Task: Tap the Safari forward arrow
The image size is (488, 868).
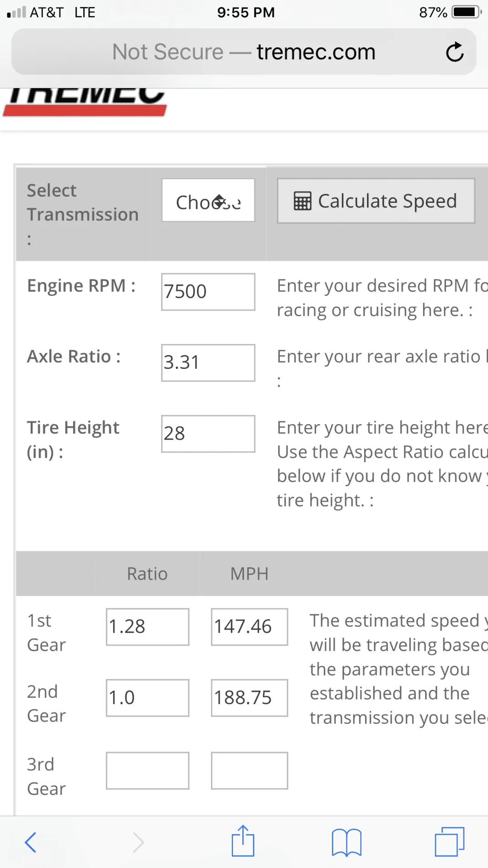Action: click(x=138, y=842)
